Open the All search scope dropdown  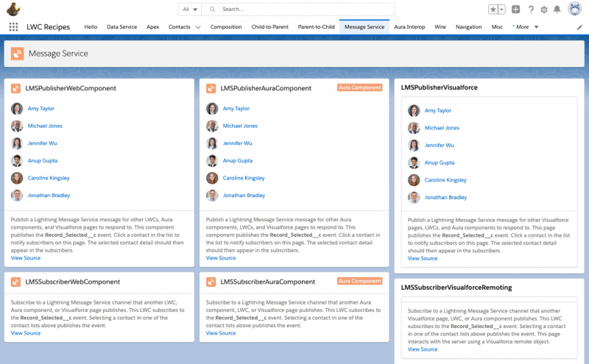click(x=190, y=9)
